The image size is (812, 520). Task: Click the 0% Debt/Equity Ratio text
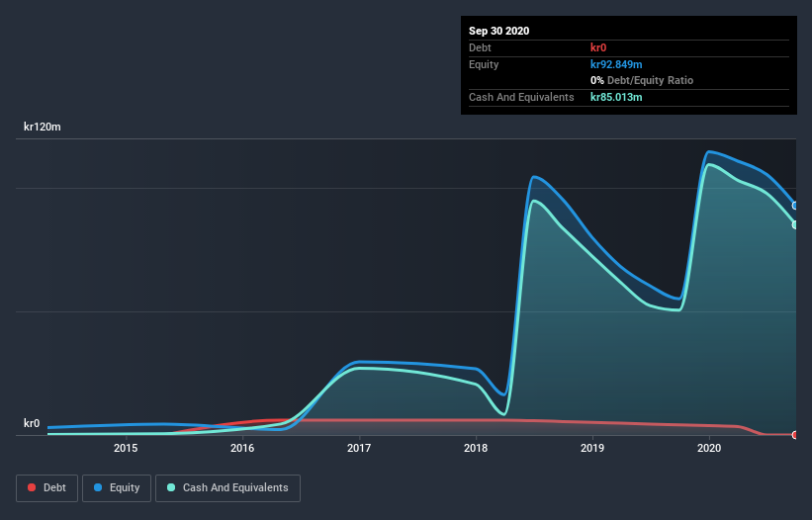coord(642,81)
